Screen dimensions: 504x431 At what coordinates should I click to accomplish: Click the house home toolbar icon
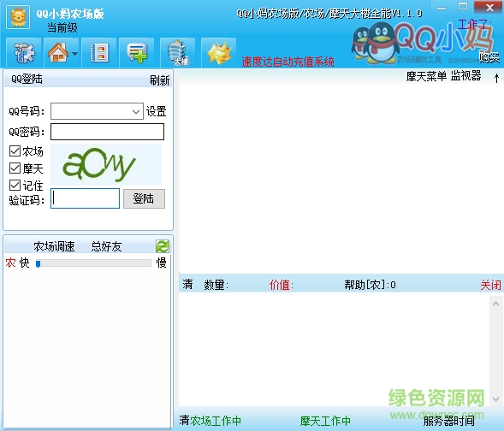58,53
